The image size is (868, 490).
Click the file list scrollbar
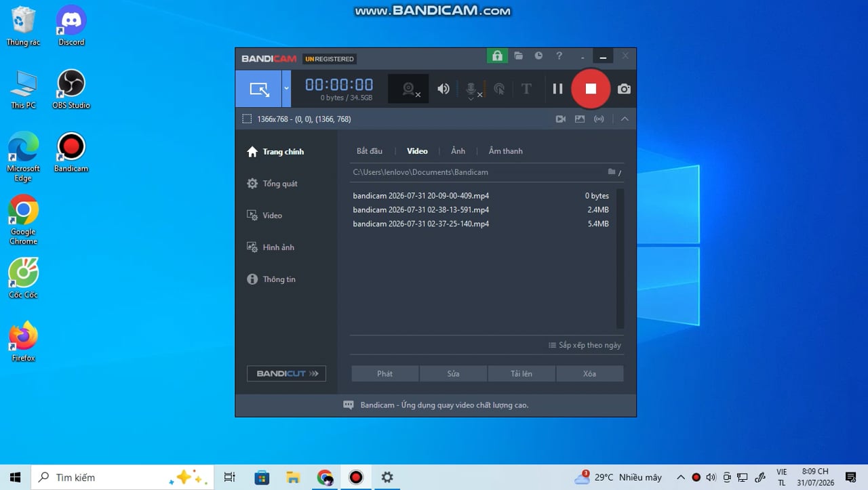tap(620, 258)
